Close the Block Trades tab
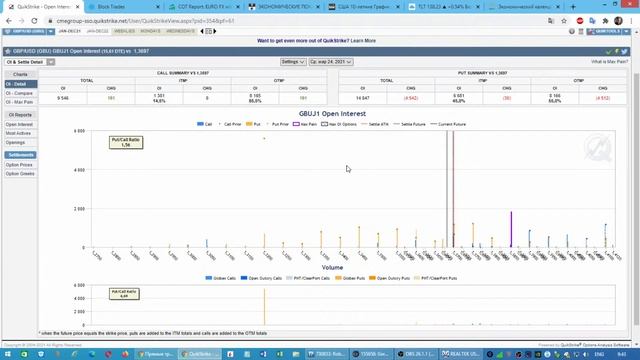This screenshot has height=360, width=640. click(158, 7)
